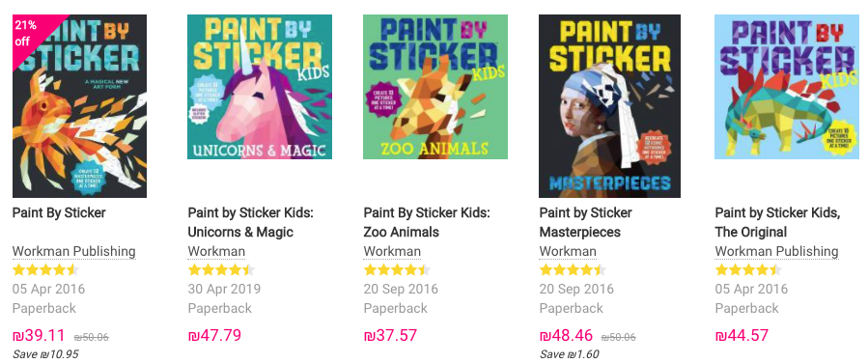Open 'Paint by Sticker Kids: Unicorns & Magic' title
This screenshot has height=363, width=868.
pos(251,222)
